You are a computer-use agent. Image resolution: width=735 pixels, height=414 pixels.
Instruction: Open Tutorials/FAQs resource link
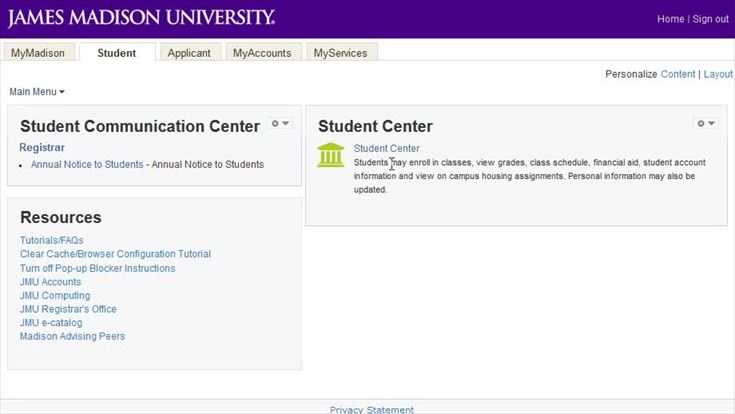[52, 240]
